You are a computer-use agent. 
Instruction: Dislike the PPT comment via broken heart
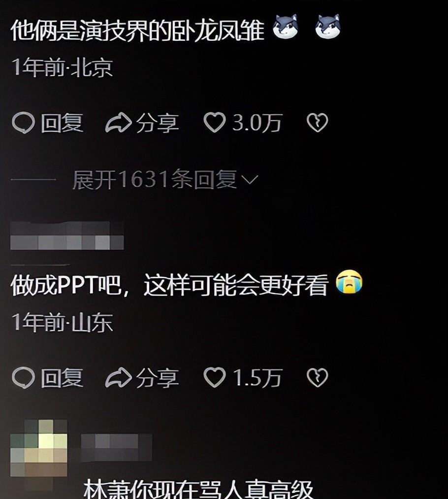pyautogui.click(x=317, y=377)
